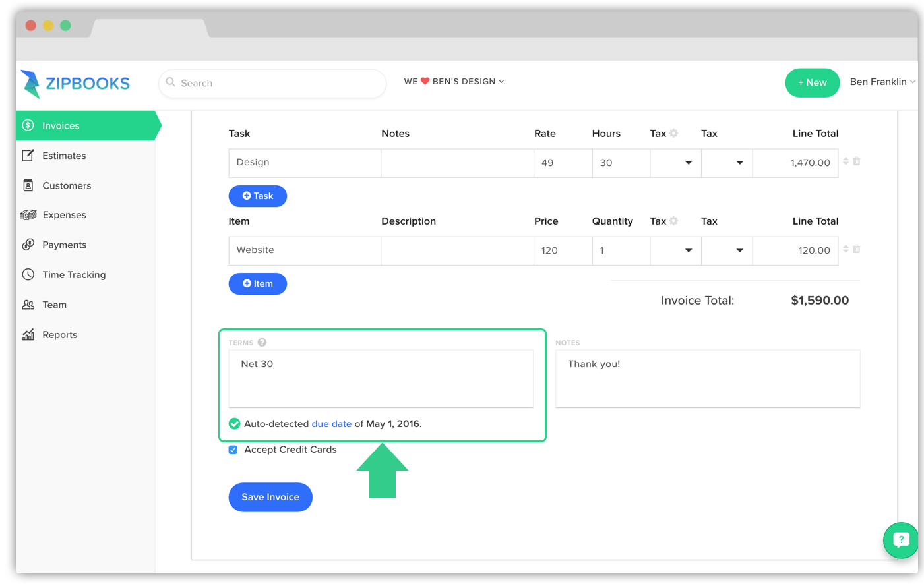The width and height of the screenshot is (924, 584).
Task: Expand first Tax dropdown in Design row
Action: [x=675, y=163]
